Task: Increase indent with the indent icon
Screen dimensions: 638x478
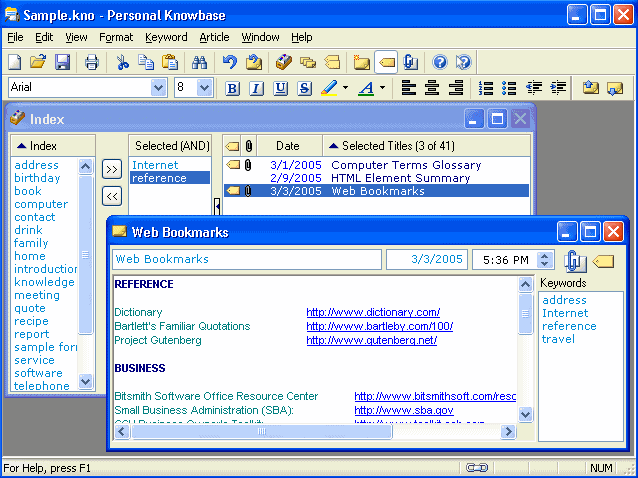Action: (x=558, y=88)
